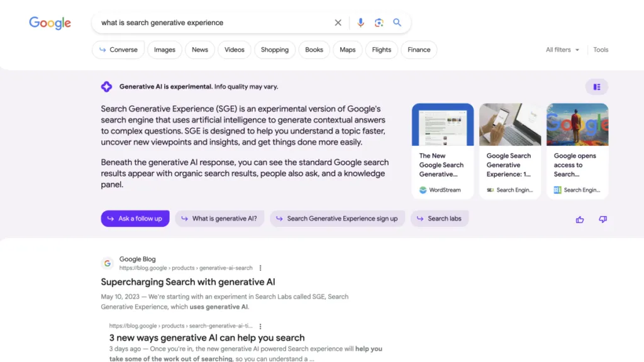644x362 pixels.
Task: Click the magnifying glass search icon
Action: pos(397,23)
